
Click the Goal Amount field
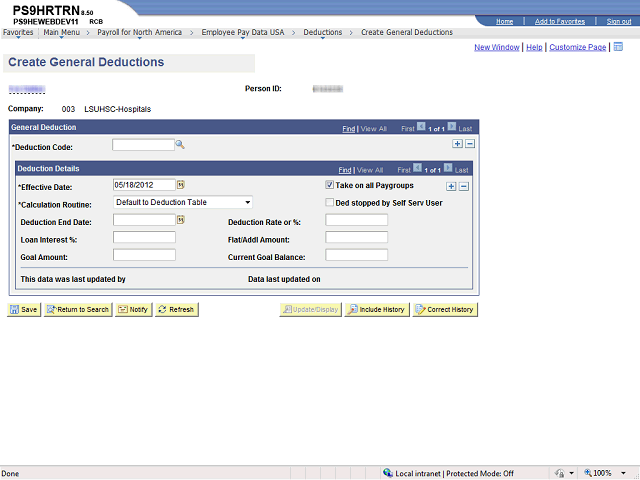tap(144, 255)
